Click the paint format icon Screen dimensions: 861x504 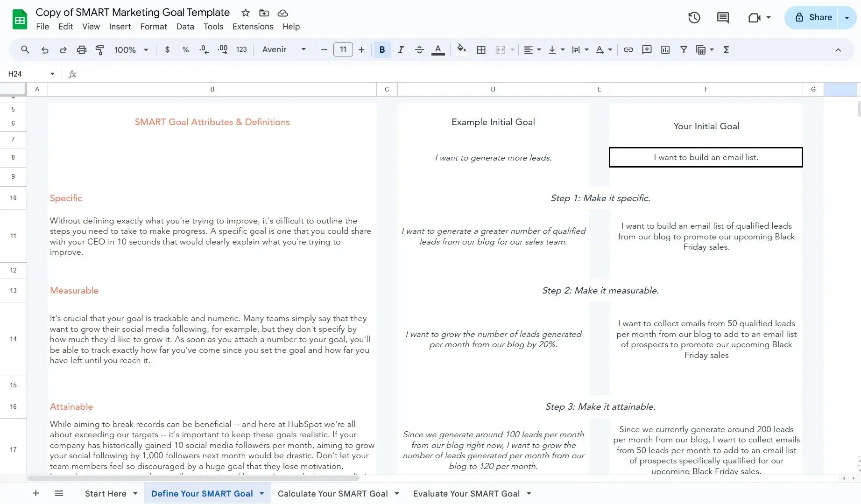99,49
